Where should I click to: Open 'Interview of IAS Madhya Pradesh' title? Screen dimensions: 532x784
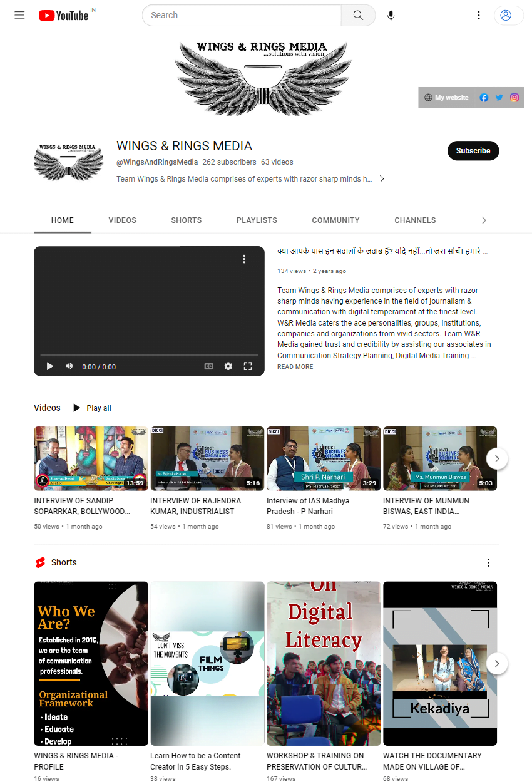click(309, 506)
